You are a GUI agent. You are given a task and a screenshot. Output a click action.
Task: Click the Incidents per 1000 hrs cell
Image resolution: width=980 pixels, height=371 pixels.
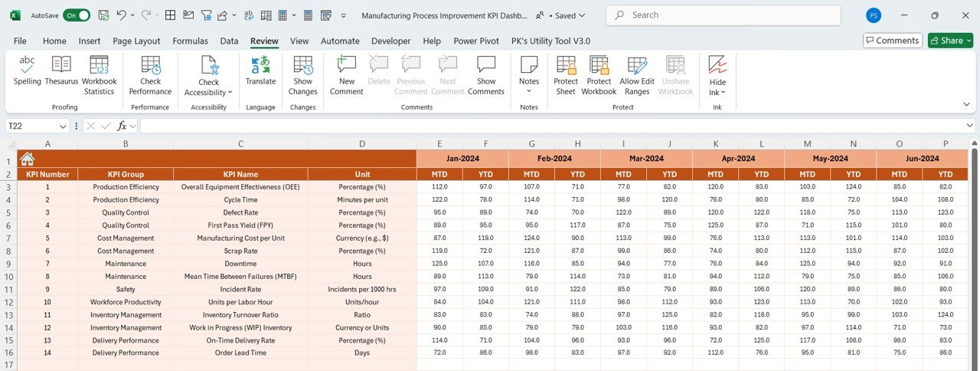click(x=362, y=289)
